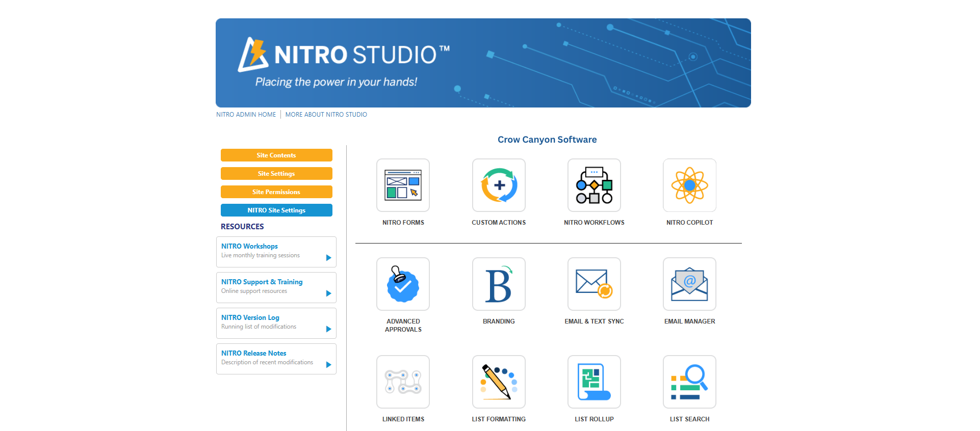Open the List Formatting pencil icon
This screenshot has height=431, width=980.
tap(499, 382)
